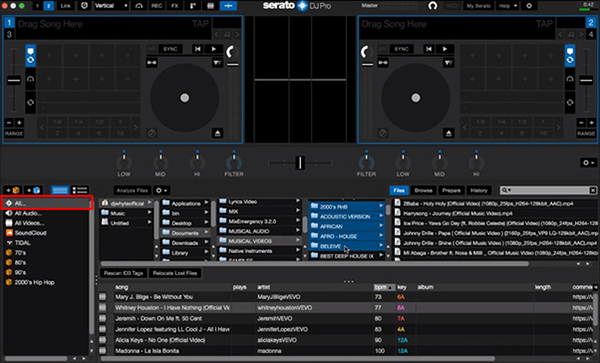Select the History tab

click(479, 190)
